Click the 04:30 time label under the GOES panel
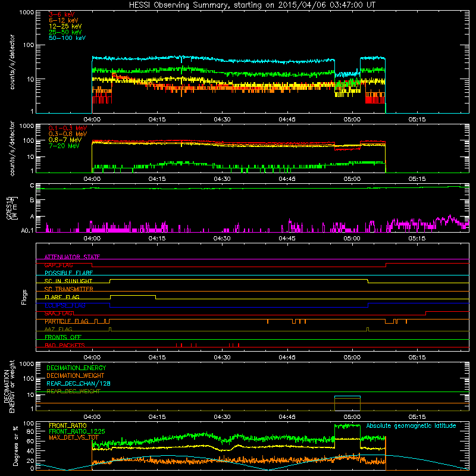The height and width of the screenshot is (476, 476). pos(222,239)
